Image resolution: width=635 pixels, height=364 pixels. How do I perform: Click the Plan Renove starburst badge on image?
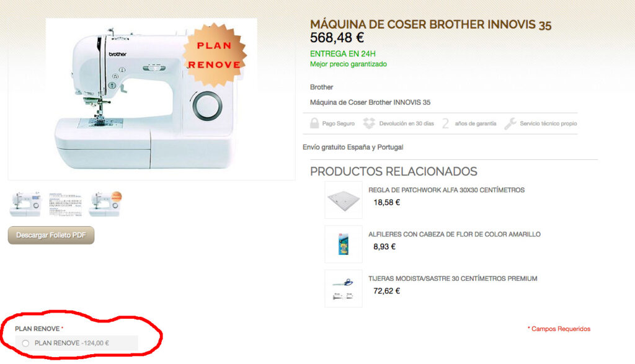214,55
